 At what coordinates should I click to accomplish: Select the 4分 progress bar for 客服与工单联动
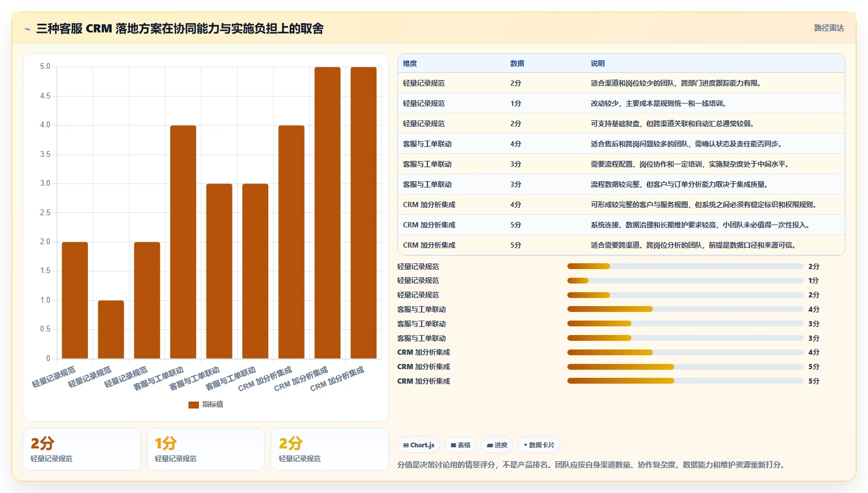coord(685,309)
